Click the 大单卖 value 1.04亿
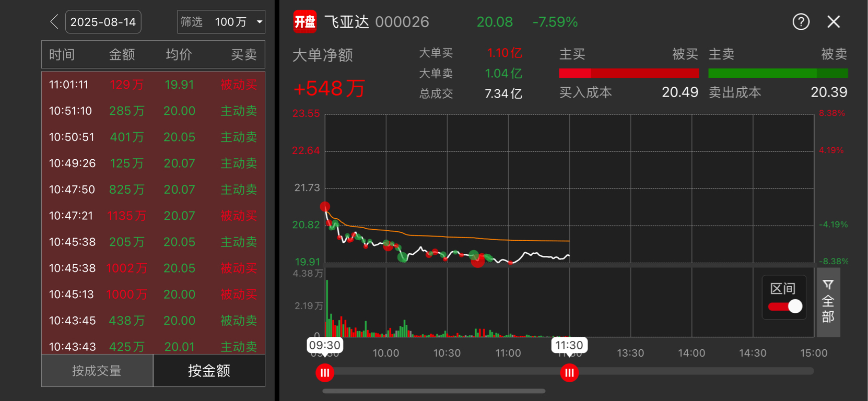The width and height of the screenshot is (868, 401). pyautogui.click(x=503, y=74)
